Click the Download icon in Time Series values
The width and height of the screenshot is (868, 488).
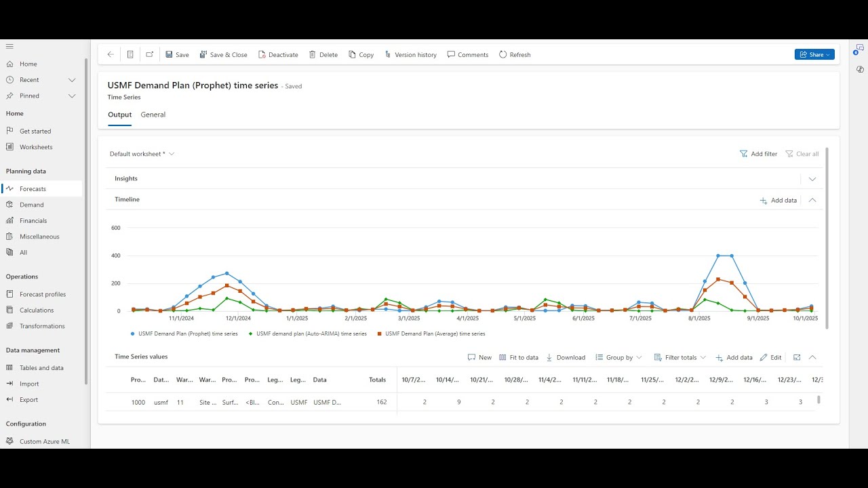(x=549, y=357)
